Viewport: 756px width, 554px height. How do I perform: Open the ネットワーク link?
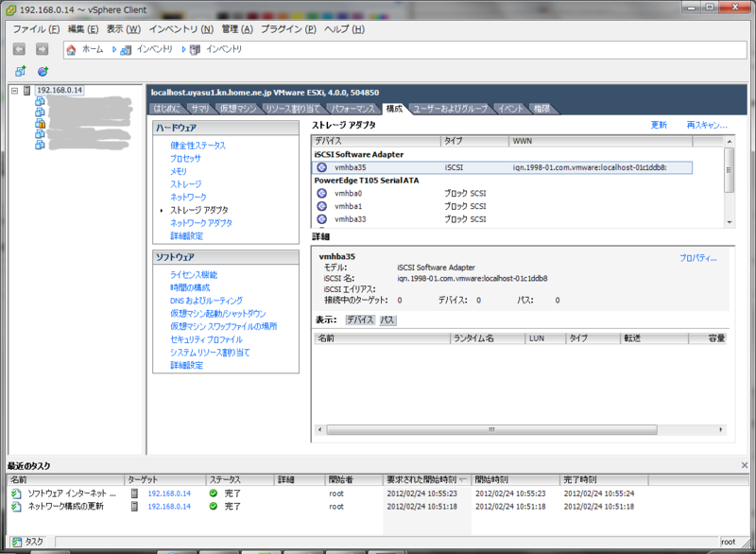pos(188,198)
